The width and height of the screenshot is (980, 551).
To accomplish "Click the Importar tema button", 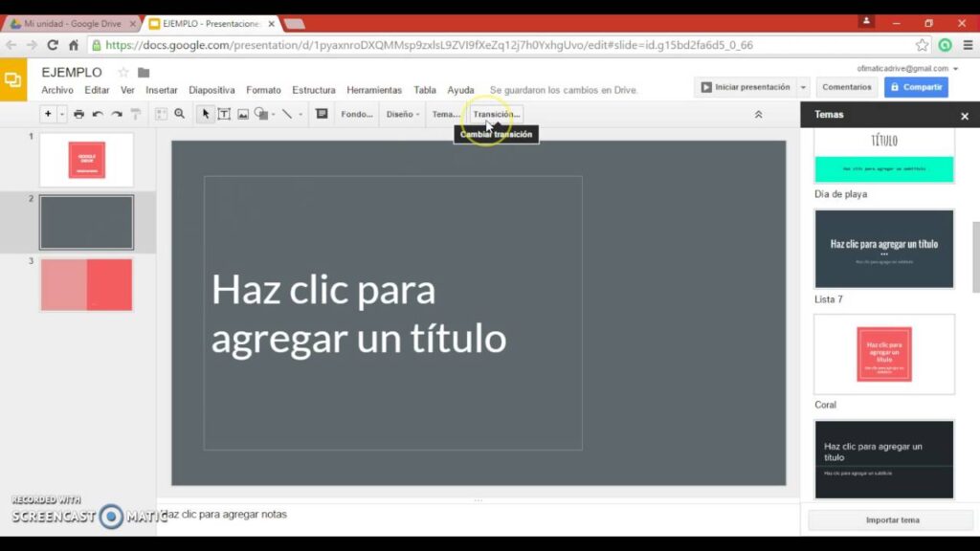I will tap(892, 520).
